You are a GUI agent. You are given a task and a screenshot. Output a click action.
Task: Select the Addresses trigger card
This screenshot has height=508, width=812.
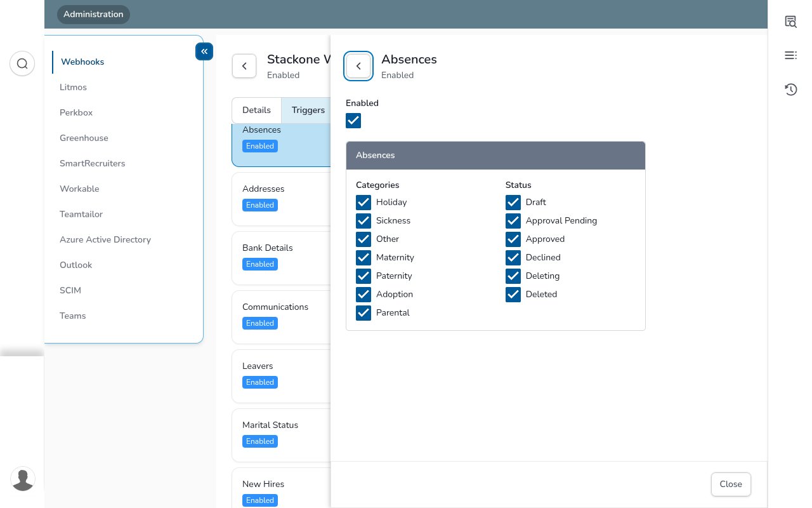(281, 199)
